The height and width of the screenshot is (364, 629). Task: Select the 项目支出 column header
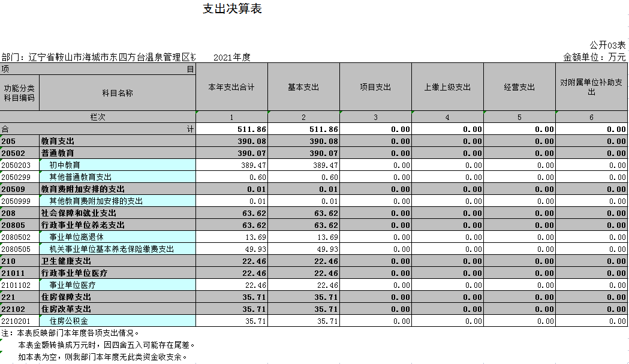(x=375, y=87)
